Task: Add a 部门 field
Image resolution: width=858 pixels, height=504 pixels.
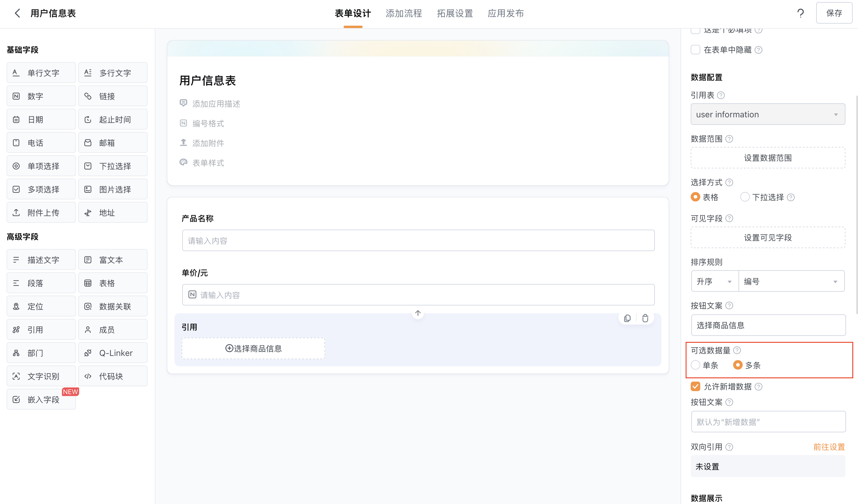Action: [41, 353]
